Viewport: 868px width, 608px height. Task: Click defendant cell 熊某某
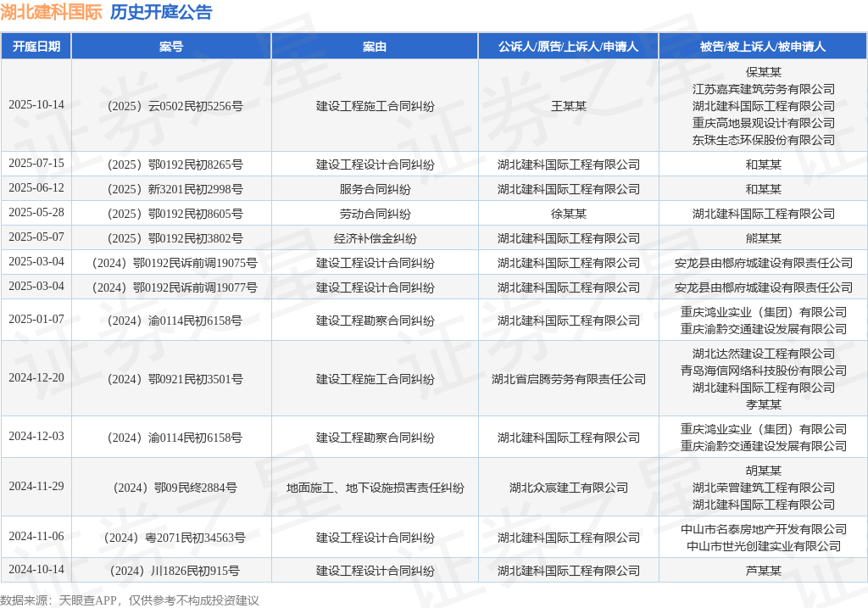pos(764,238)
